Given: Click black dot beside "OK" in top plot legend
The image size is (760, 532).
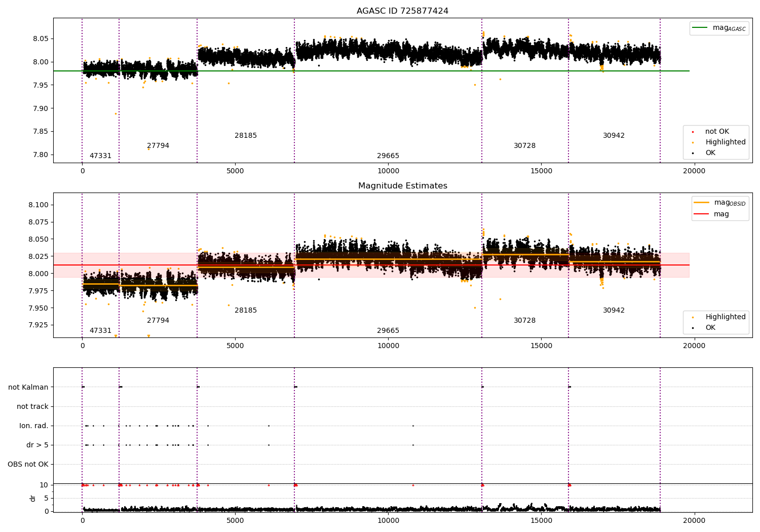Looking at the screenshot, I should pos(693,153).
